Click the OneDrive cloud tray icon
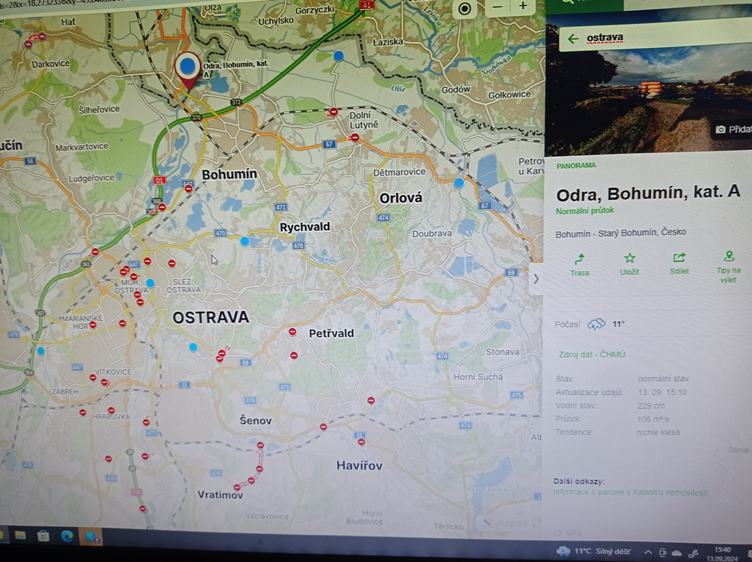This screenshot has height=562, width=752. [677, 553]
